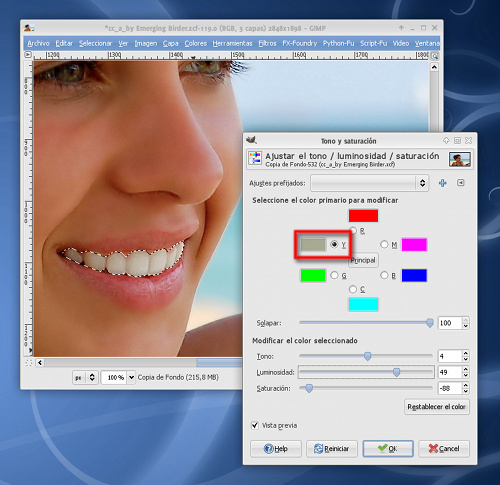The width and height of the screenshot is (500, 485).
Task: Open the Imagen menu
Action: 146,43
